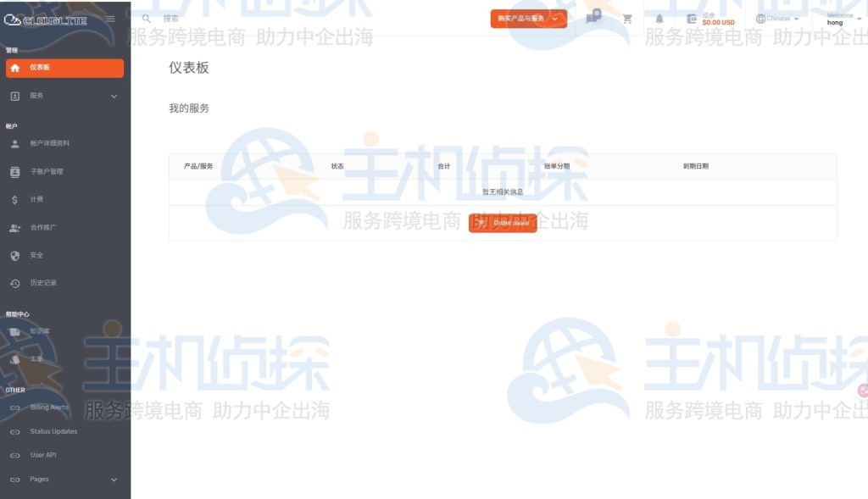
Task: Open the 子账户管理 menu item
Action: point(49,171)
